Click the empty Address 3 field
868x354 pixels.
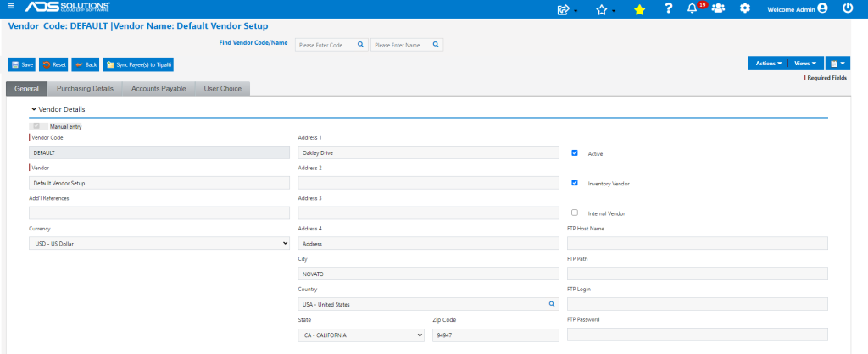point(428,213)
